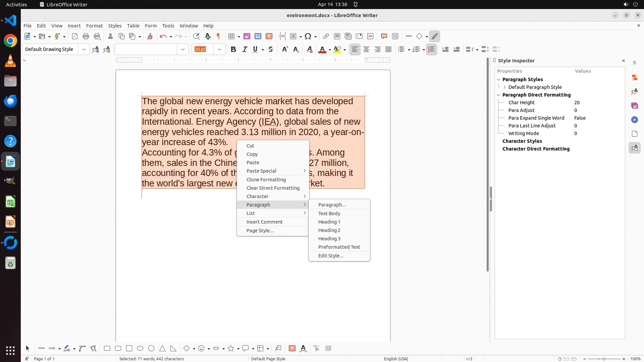Image resolution: width=644 pixels, height=362 pixels.
Task: Click the Export as PDF icon
Action: point(75,37)
